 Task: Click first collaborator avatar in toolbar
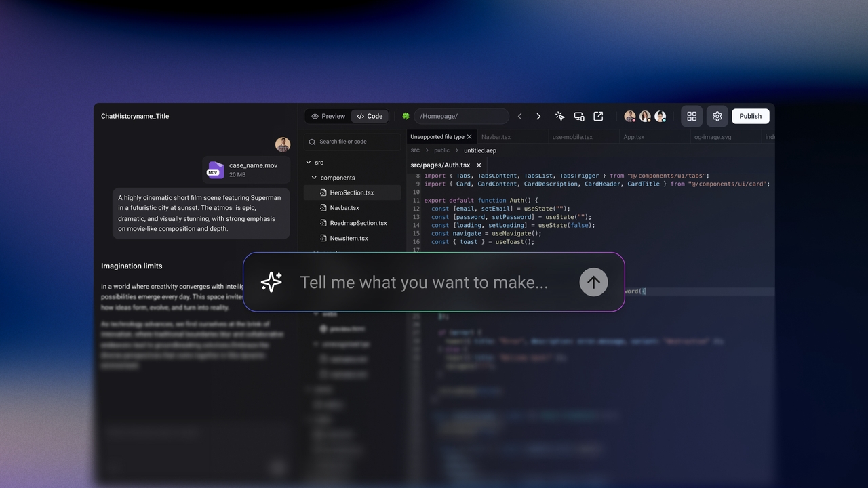click(x=630, y=116)
